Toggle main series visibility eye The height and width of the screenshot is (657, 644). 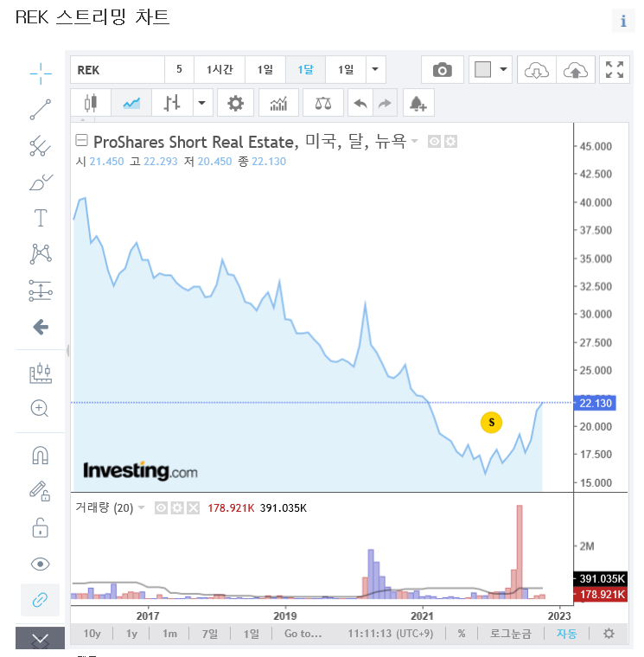(x=435, y=142)
